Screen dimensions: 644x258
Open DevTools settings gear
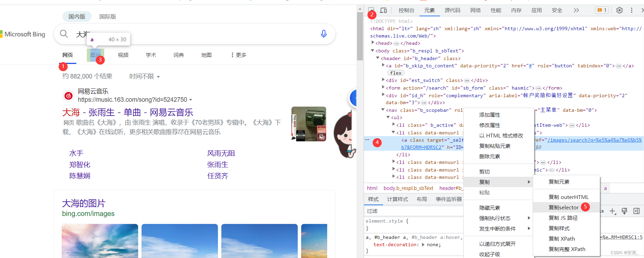[x=619, y=10]
